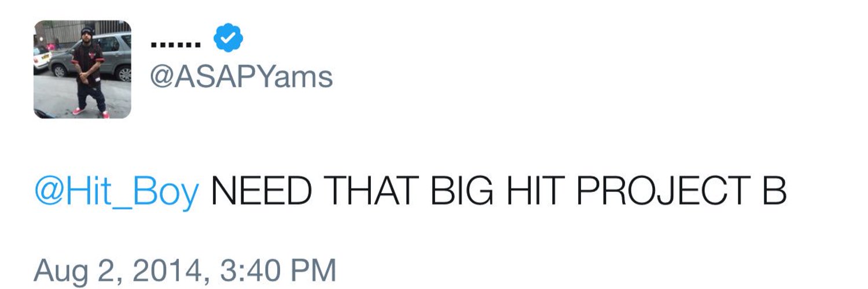Click the black beanie in avatar photo
This screenshot has width=868, height=289.
87,30
